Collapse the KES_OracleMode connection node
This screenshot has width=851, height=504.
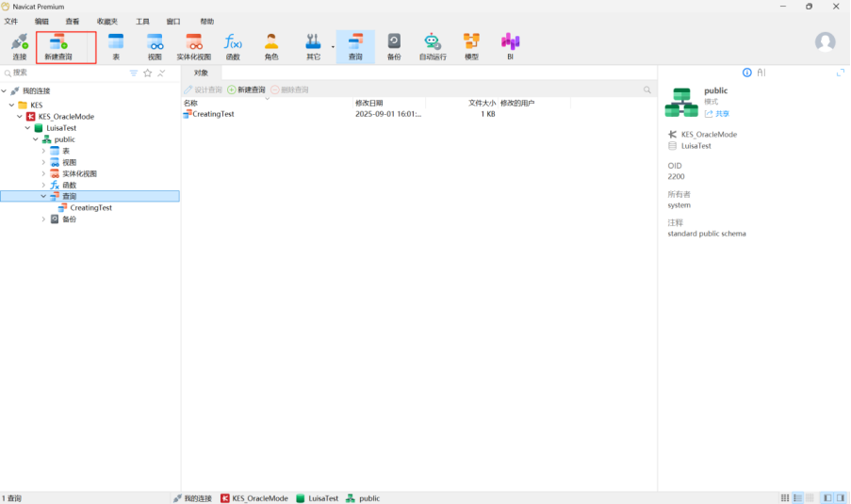point(20,117)
